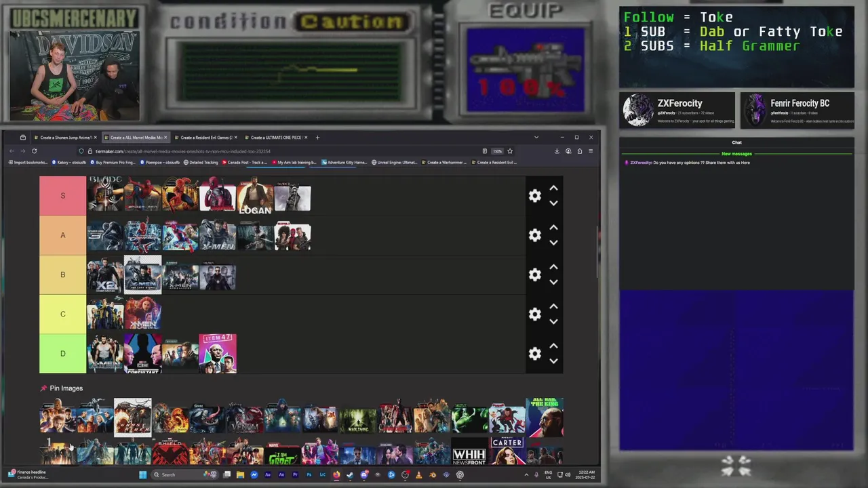Open settings gear for A tier row

pyautogui.click(x=535, y=235)
